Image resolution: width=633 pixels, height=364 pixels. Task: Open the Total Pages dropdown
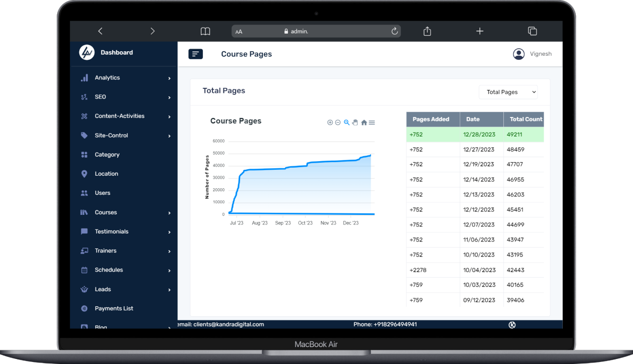tap(508, 92)
